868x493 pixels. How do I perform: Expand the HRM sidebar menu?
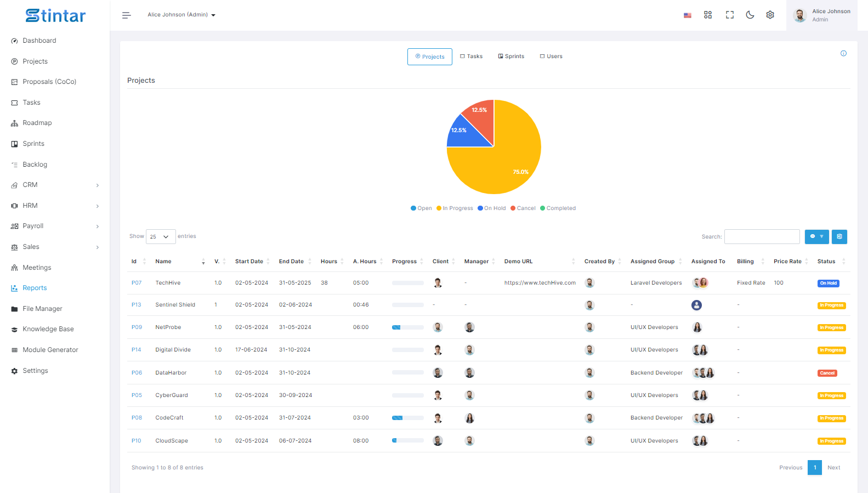[55, 206]
